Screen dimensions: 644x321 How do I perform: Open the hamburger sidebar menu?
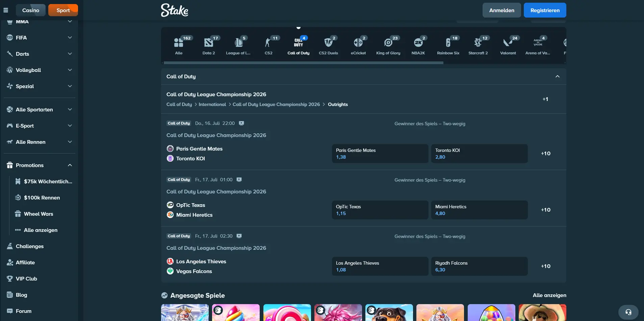tap(6, 10)
